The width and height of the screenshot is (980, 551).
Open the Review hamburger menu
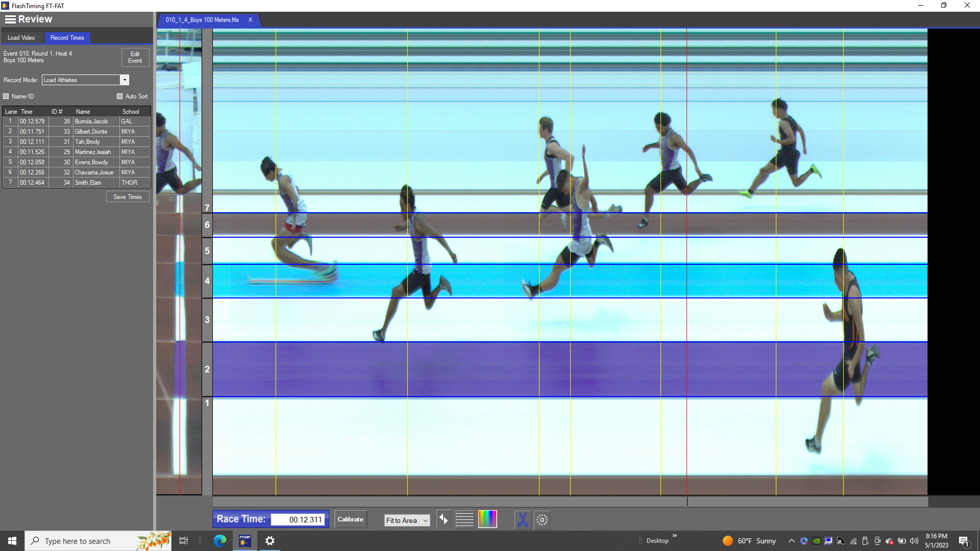point(10,19)
